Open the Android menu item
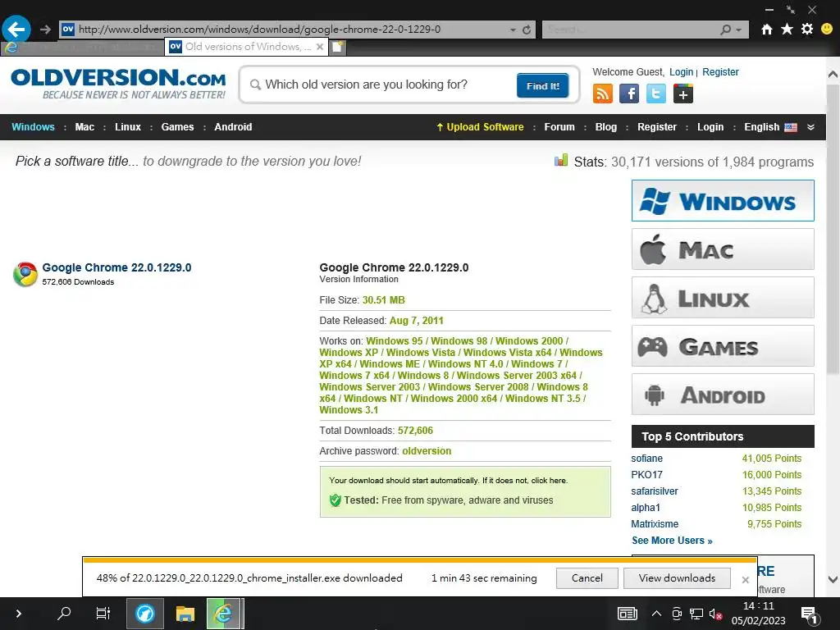 [x=233, y=127]
